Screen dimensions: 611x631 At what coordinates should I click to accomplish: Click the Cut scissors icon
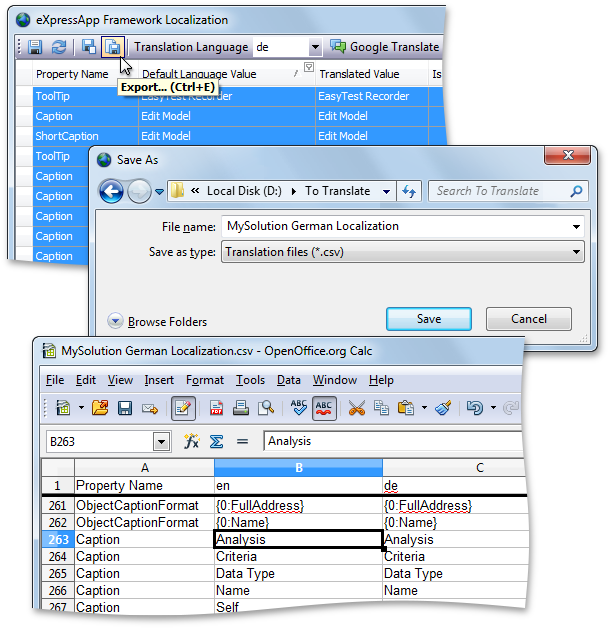click(357, 408)
